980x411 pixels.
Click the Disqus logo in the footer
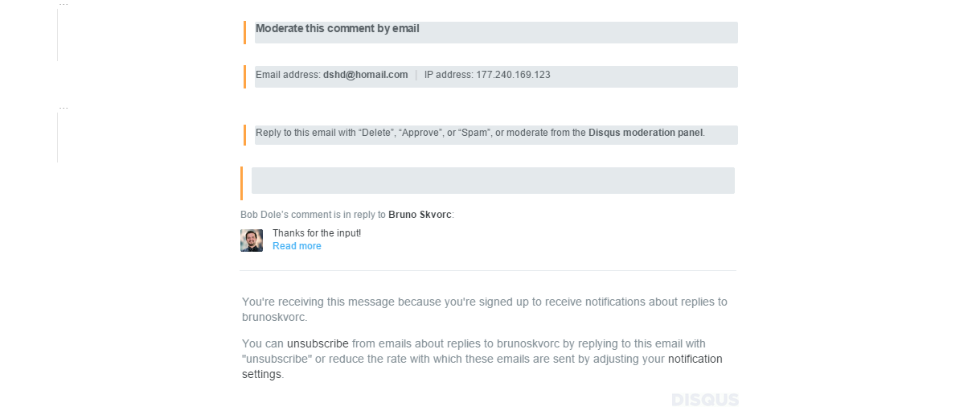point(704,400)
